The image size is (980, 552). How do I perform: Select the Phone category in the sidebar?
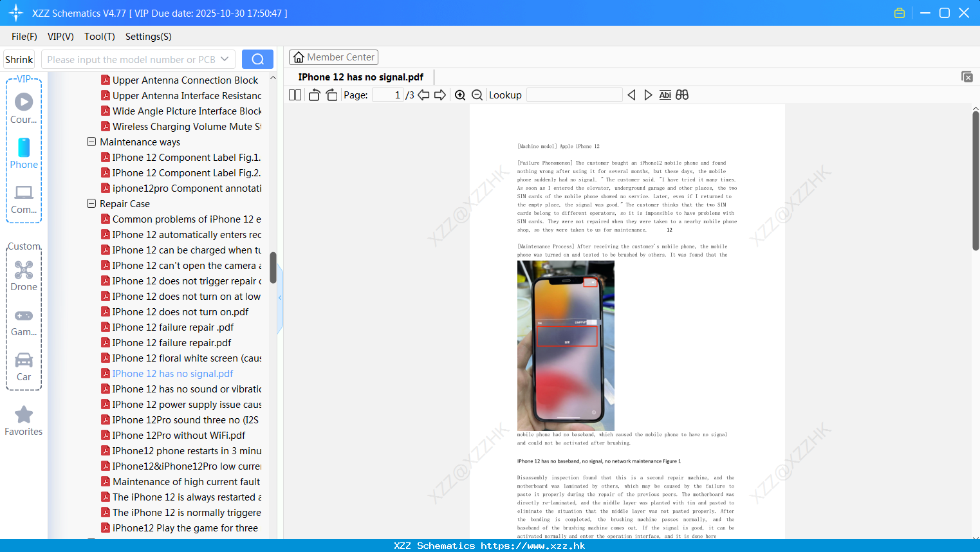pos(24,154)
